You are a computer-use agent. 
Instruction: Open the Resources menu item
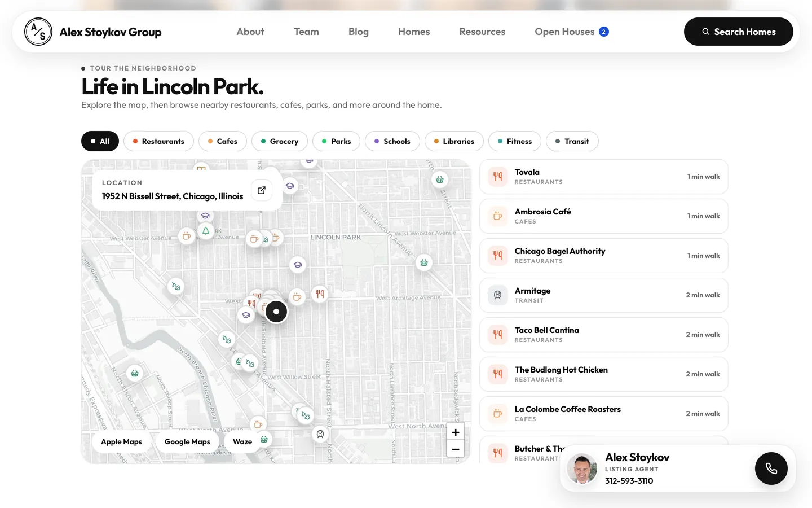482,32
